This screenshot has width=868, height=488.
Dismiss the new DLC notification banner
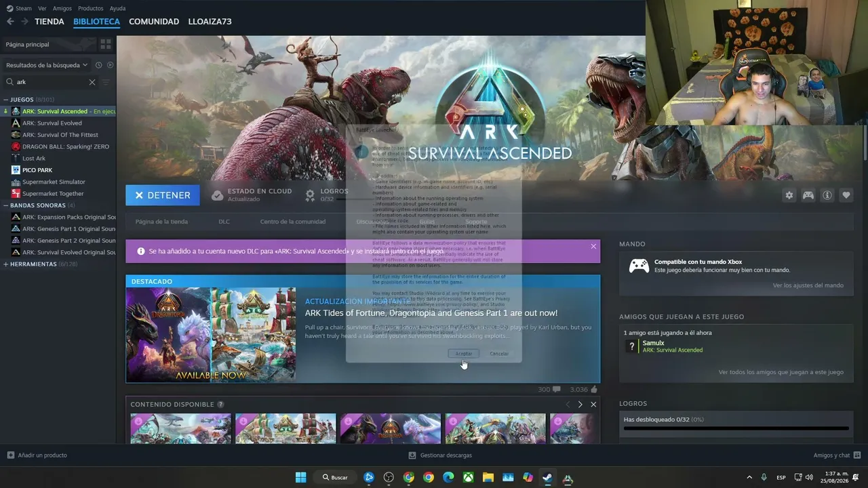pyautogui.click(x=593, y=246)
